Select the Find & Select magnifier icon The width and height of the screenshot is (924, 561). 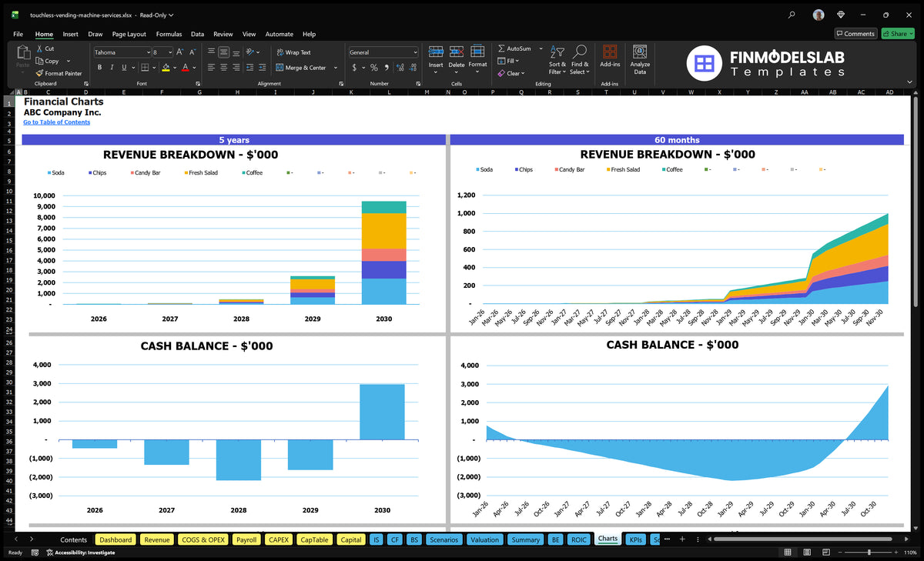(580, 52)
